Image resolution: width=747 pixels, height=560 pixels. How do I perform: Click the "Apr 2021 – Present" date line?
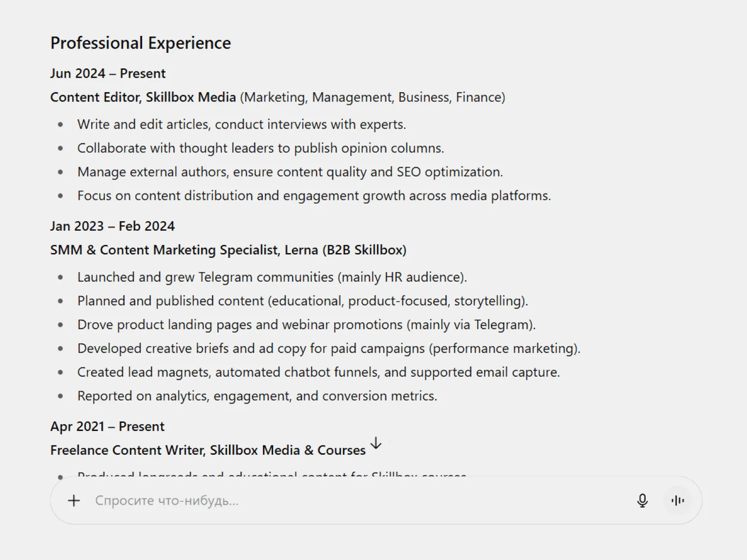[x=107, y=427]
